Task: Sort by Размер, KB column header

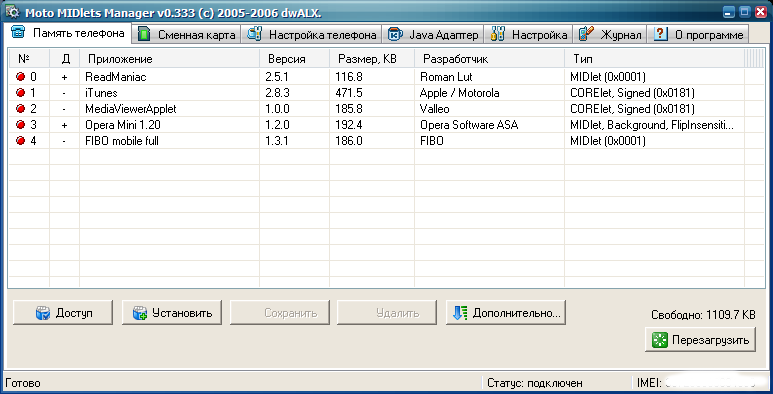Action: tap(372, 59)
